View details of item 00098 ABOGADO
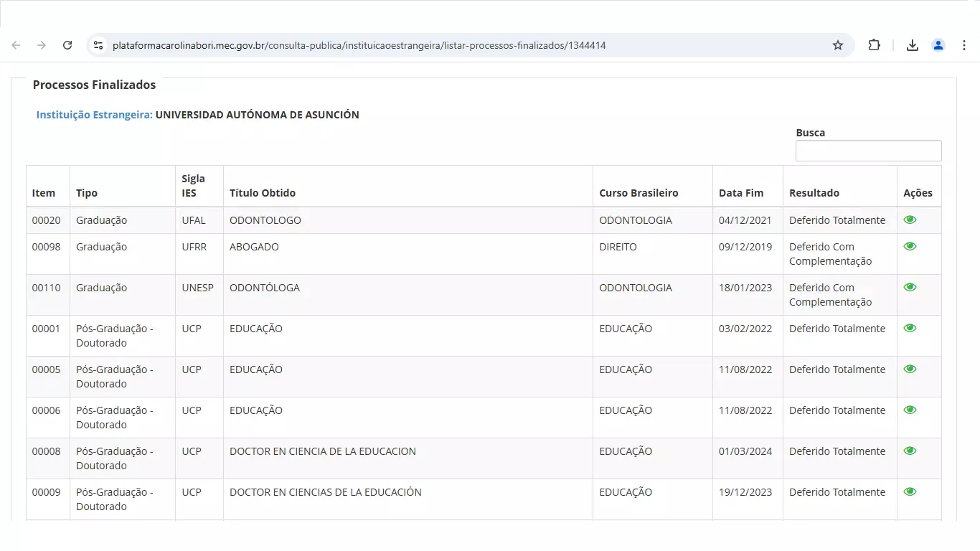This screenshot has height=551, width=980. click(x=910, y=247)
